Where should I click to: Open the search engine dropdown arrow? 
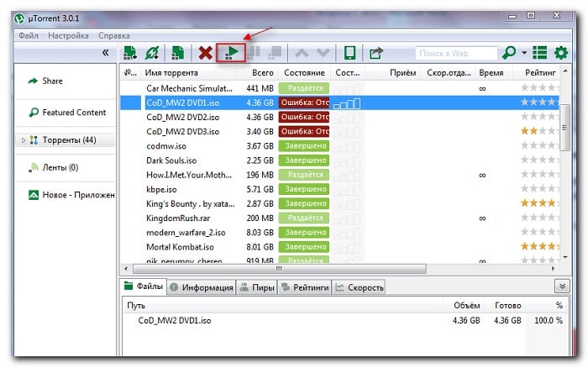[524, 53]
